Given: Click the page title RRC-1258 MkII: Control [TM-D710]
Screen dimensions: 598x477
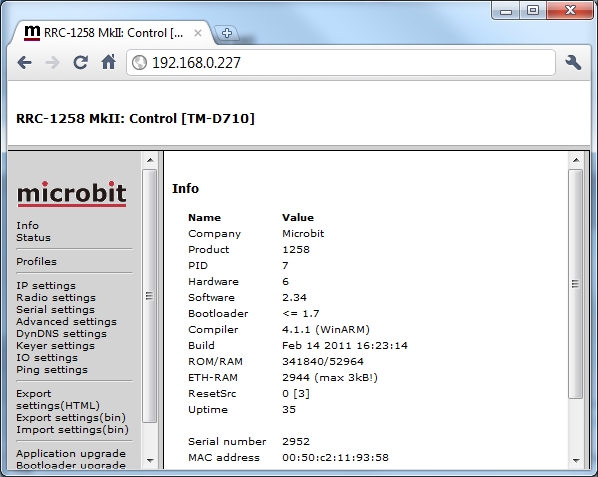Looking at the screenshot, I should (135, 118).
